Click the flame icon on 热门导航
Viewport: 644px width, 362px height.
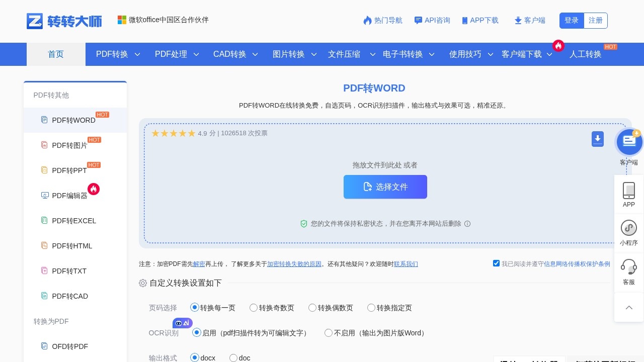point(367,20)
